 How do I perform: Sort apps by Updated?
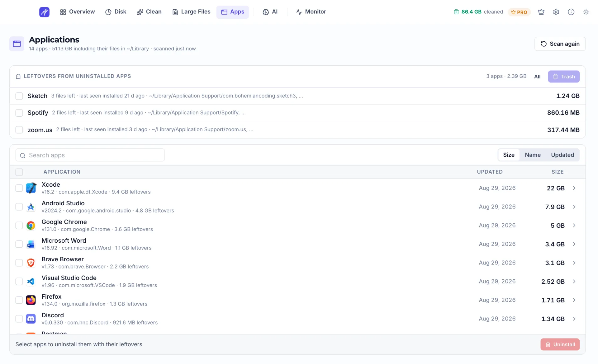[x=562, y=155]
